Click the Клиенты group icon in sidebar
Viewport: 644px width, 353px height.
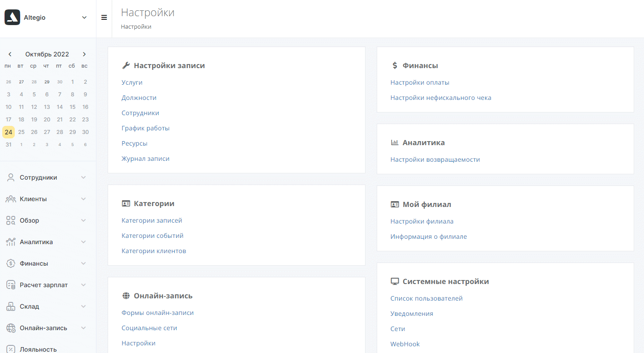tap(11, 199)
